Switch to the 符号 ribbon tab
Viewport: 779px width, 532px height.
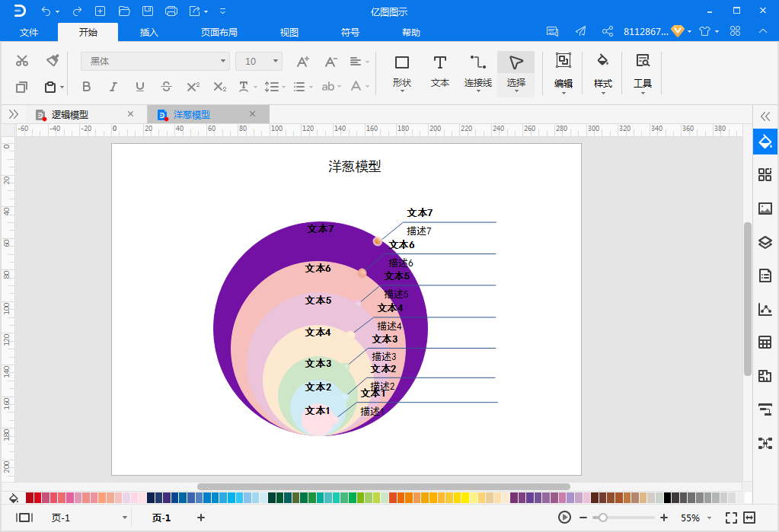pos(350,32)
